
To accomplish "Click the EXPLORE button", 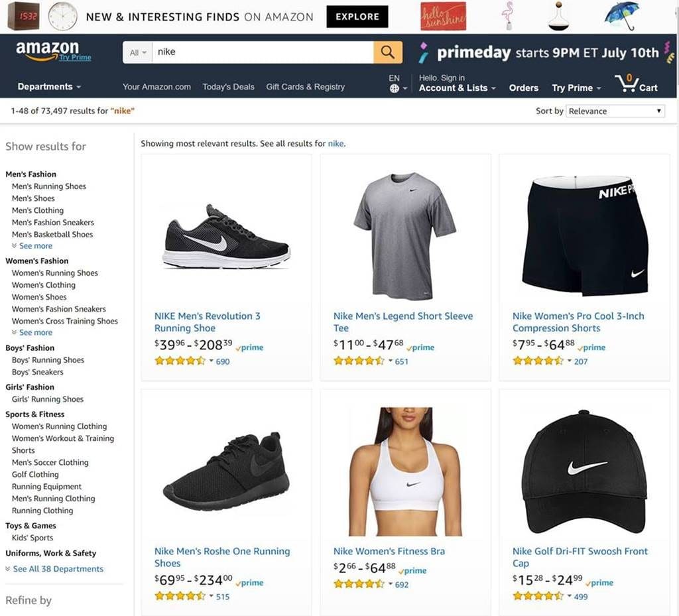I will tap(357, 17).
